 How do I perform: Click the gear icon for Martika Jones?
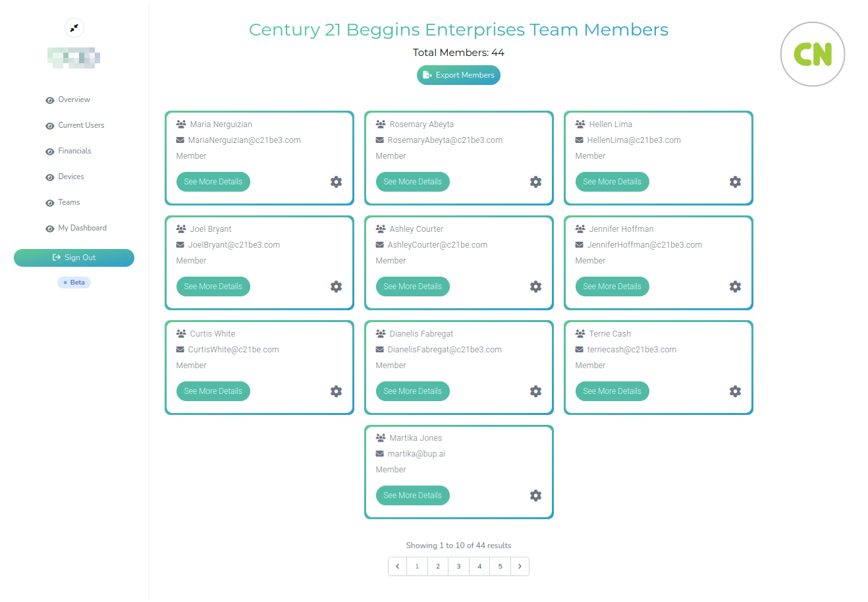(535, 495)
